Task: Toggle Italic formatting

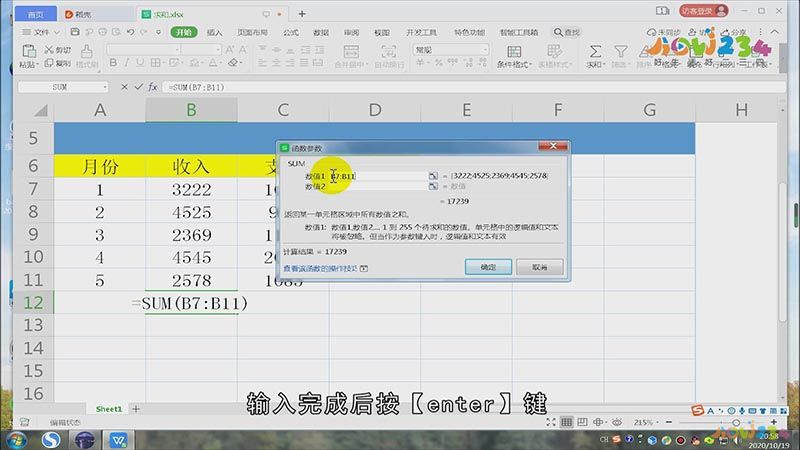Action: pos(127,63)
